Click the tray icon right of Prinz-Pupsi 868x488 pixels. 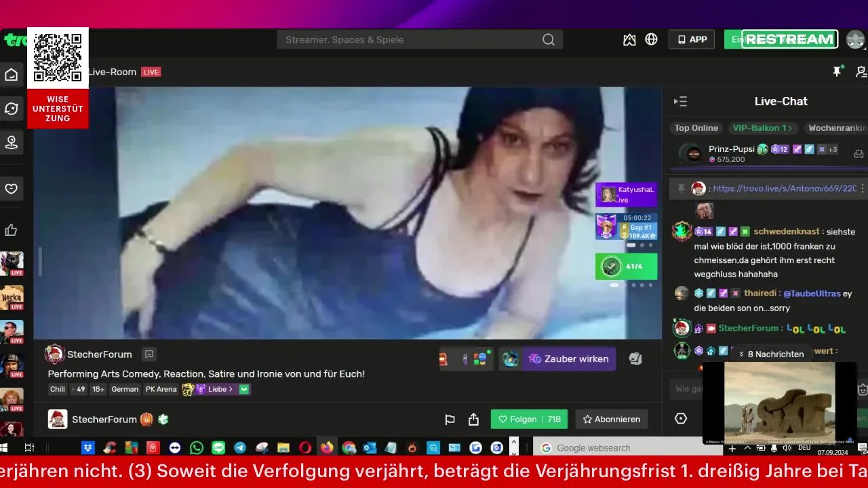[x=859, y=154]
